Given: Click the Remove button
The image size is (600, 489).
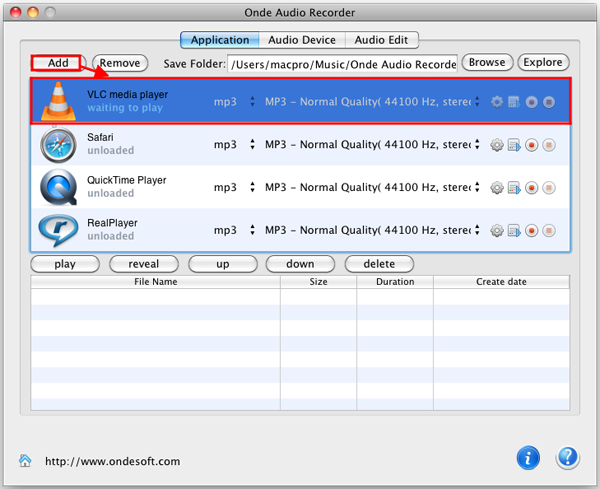Looking at the screenshot, I should click(x=120, y=63).
